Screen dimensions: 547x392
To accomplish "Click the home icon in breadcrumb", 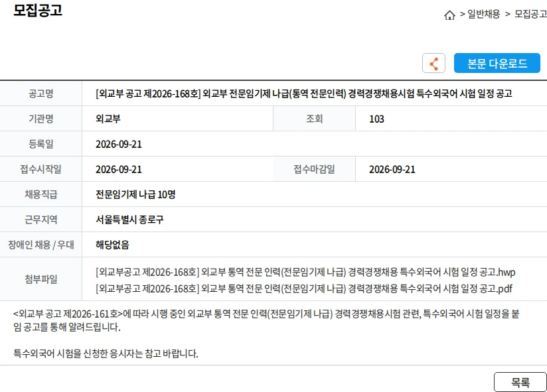I will tap(449, 15).
